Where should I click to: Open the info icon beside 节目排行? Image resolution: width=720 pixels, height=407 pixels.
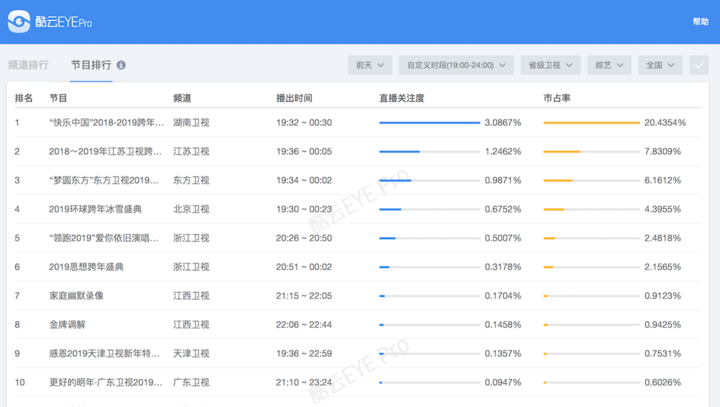click(121, 65)
